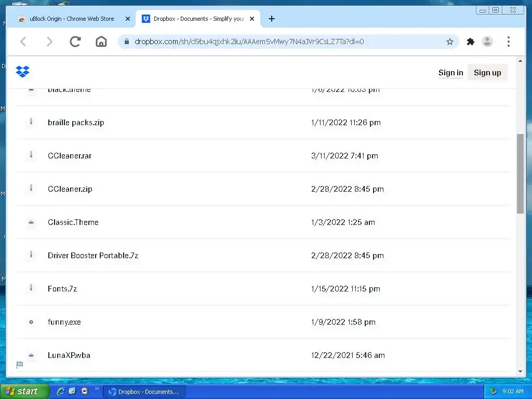This screenshot has width=532, height=399.
Task: Go to the browser home page
Action: (x=101, y=42)
